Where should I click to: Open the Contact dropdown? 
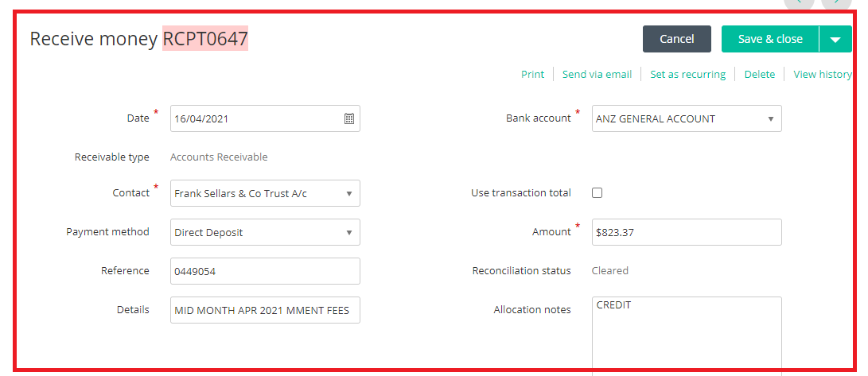[265, 193]
